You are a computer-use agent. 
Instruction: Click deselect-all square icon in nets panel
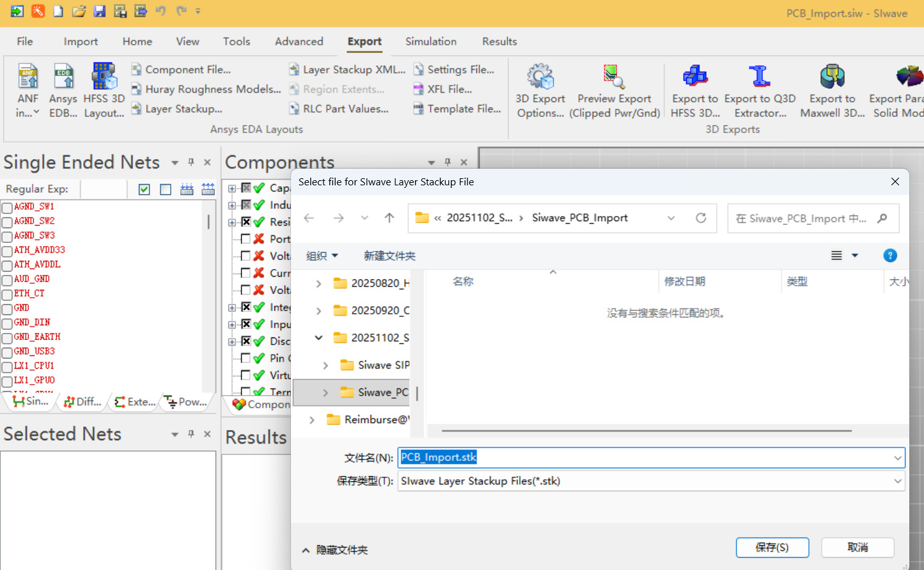click(x=166, y=189)
